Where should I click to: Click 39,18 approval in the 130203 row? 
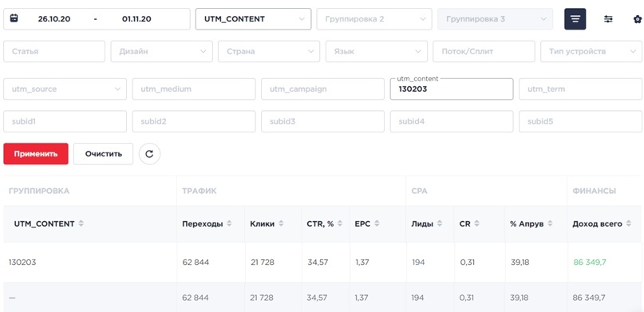[x=520, y=263]
